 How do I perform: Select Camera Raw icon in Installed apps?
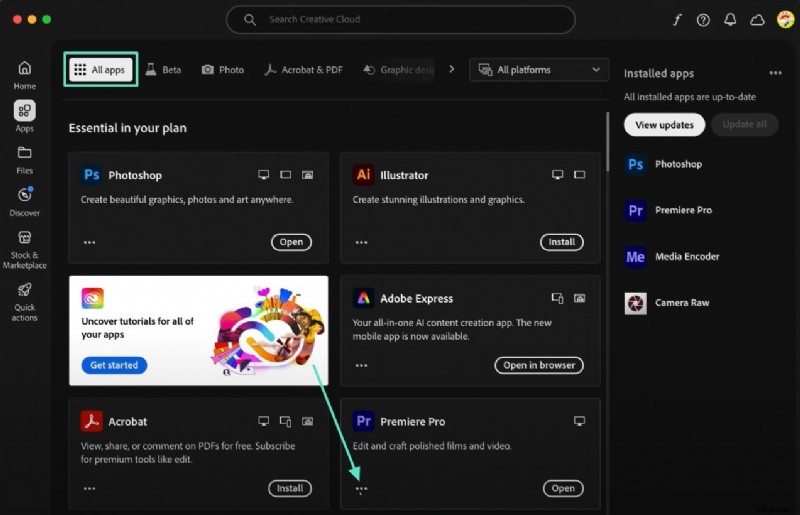pyautogui.click(x=636, y=303)
